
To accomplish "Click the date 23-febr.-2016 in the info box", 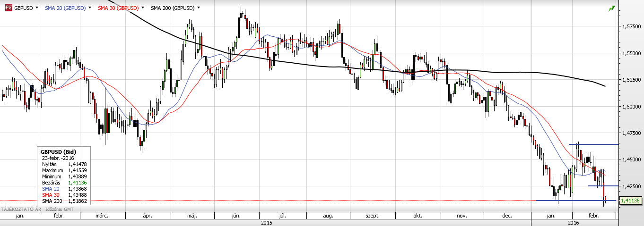I will click(x=58, y=158).
